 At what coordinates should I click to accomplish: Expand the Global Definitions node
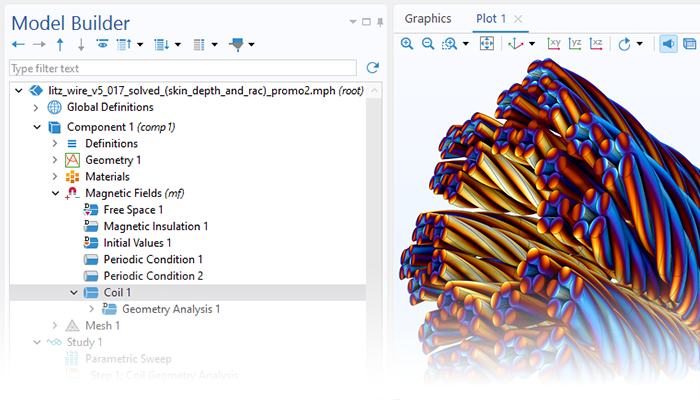37,108
